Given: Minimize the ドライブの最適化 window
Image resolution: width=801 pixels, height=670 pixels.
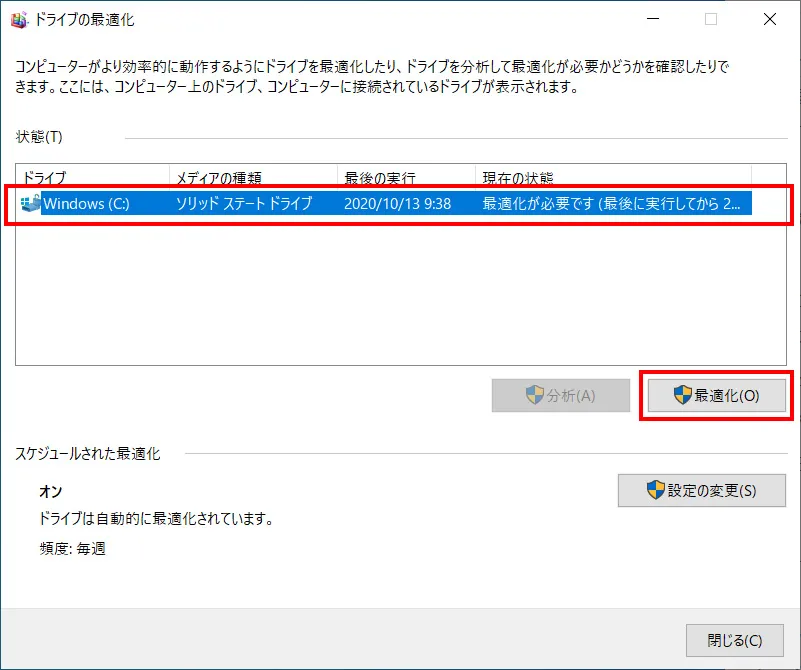Looking at the screenshot, I should click(x=653, y=19).
